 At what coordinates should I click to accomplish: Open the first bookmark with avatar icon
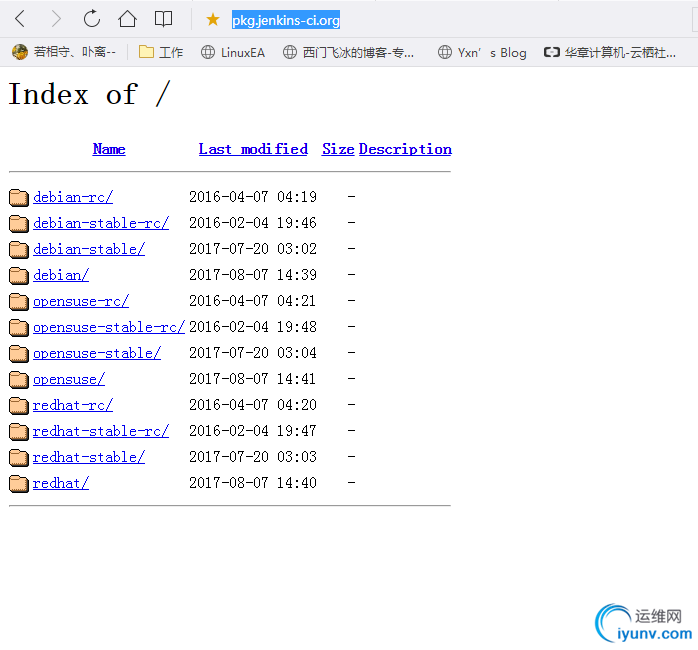(64, 52)
